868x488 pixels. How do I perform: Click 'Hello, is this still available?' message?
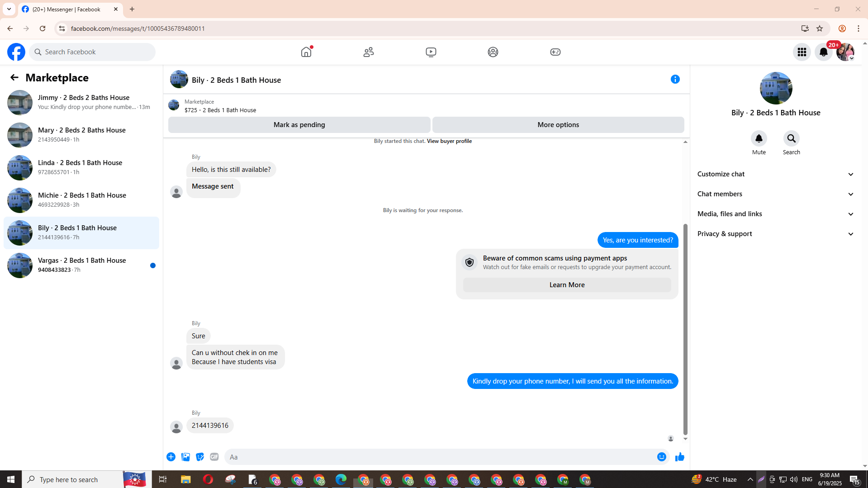coord(231,170)
